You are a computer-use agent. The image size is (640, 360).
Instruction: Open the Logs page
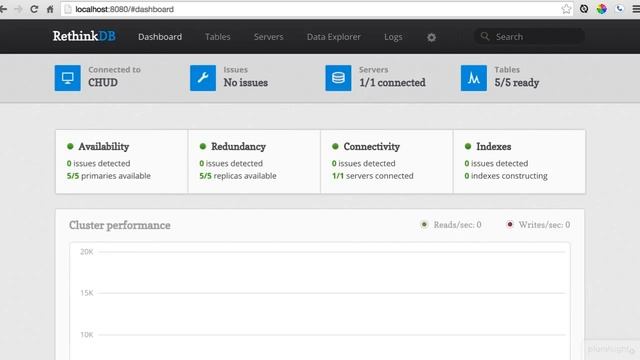click(x=393, y=37)
